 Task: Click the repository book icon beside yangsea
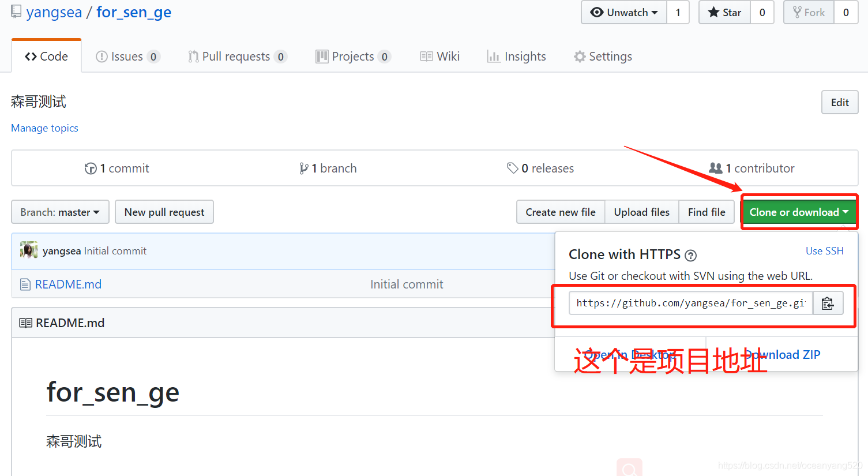[16, 12]
